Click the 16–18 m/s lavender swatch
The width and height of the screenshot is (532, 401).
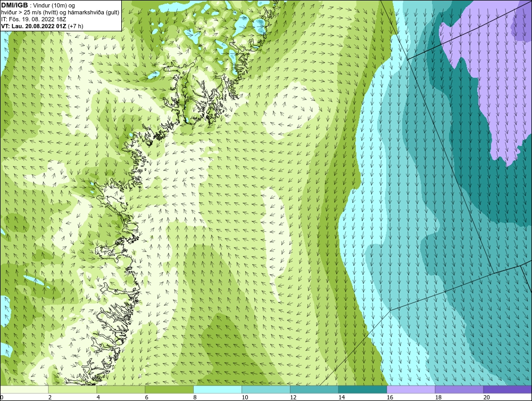(x=411, y=389)
